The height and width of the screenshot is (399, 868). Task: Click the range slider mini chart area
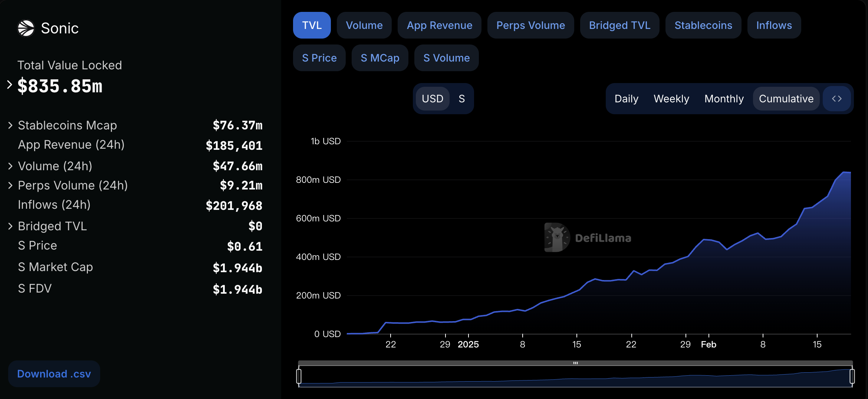575,377
